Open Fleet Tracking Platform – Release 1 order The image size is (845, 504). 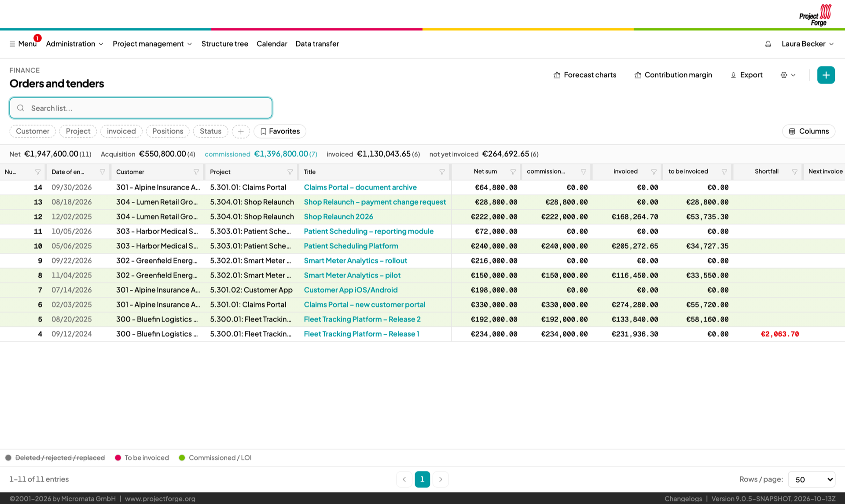click(x=361, y=334)
